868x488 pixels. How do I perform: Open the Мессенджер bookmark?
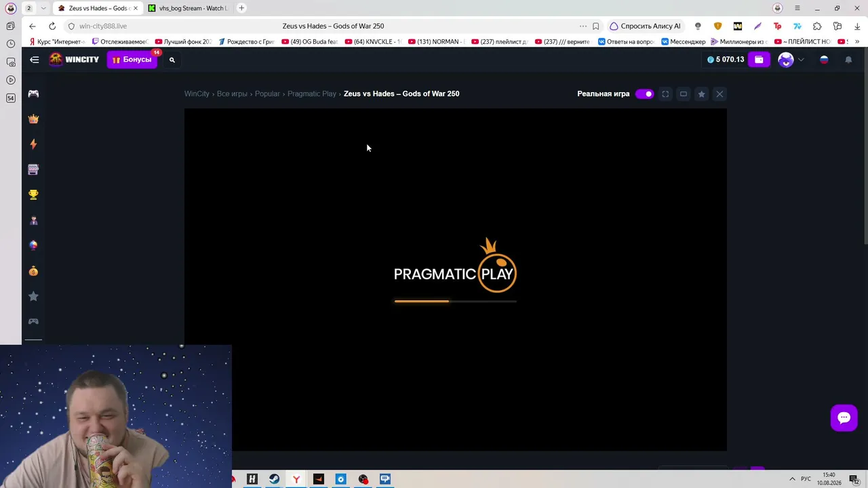[684, 41]
